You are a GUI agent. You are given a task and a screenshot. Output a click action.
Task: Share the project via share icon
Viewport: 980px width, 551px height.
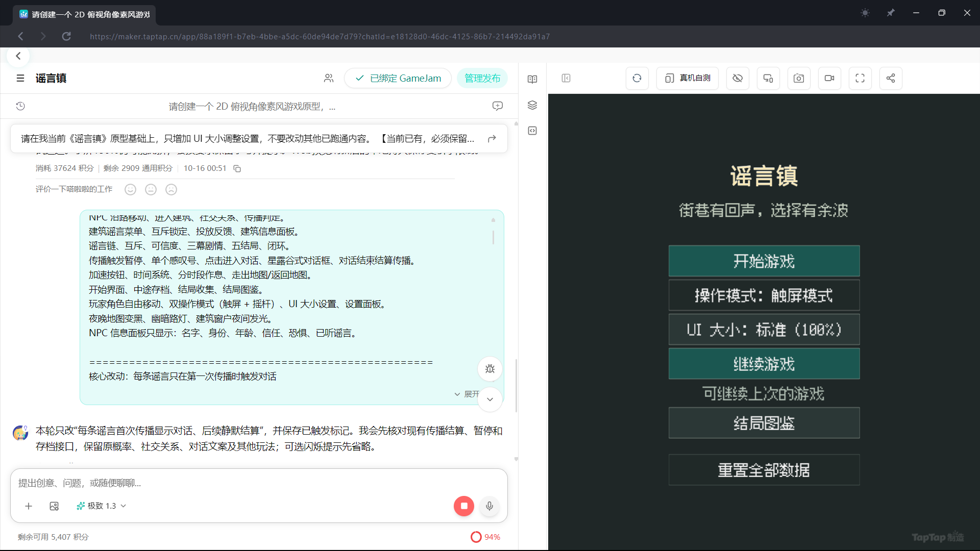pyautogui.click(x=891, y=78)
